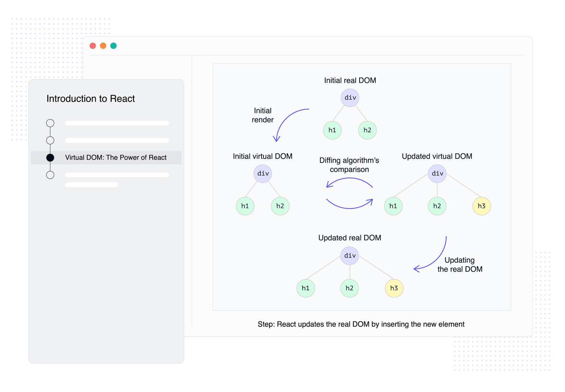Select the filled current lesson step circle
Screen dimensions: 565x392
pos(50,158)
